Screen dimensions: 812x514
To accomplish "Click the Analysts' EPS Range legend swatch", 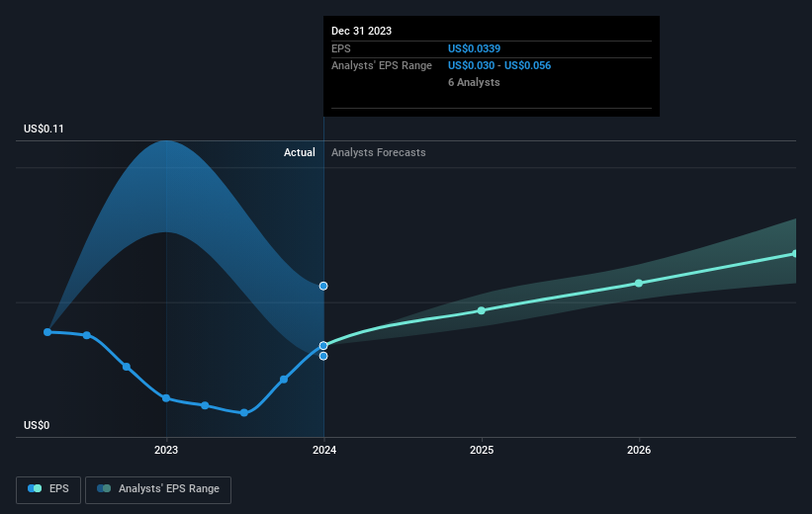I will [104, 488].
